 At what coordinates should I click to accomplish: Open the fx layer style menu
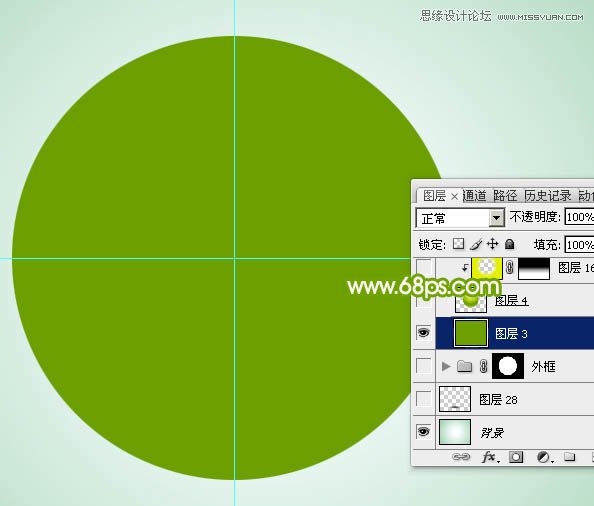[x=491, y=458]
